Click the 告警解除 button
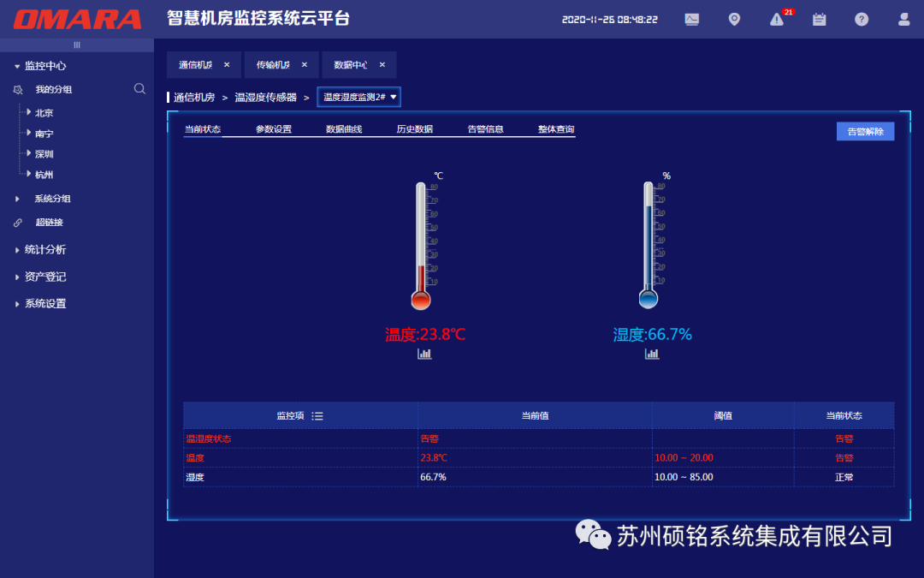 click(865, 131)
